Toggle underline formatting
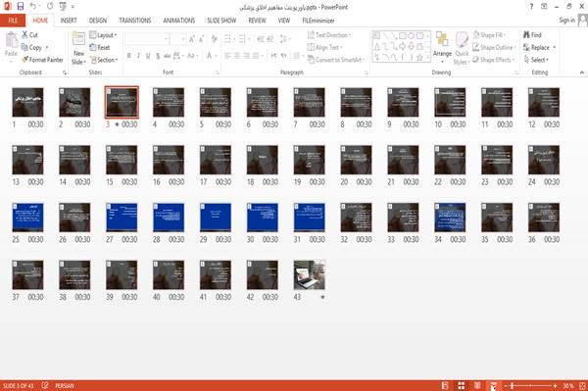588x391 pixels. click(x=148, y=56)
